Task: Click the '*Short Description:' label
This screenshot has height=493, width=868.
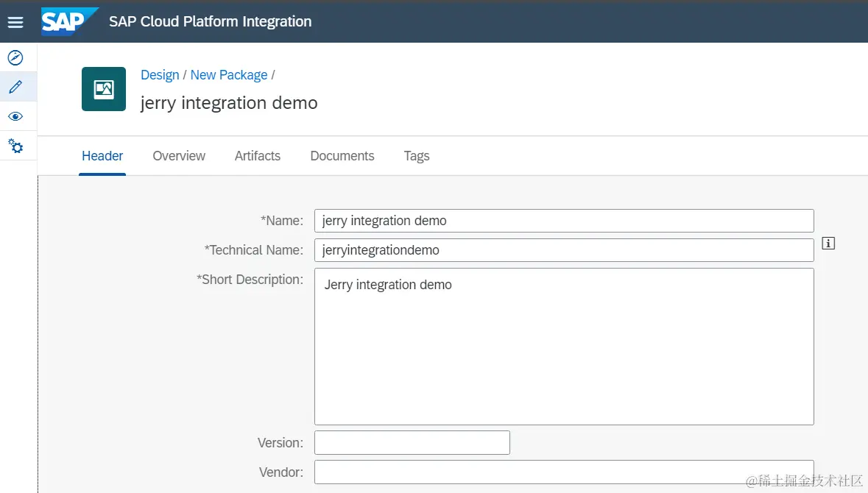Action: pyautogui.click(x=250, y=280)
